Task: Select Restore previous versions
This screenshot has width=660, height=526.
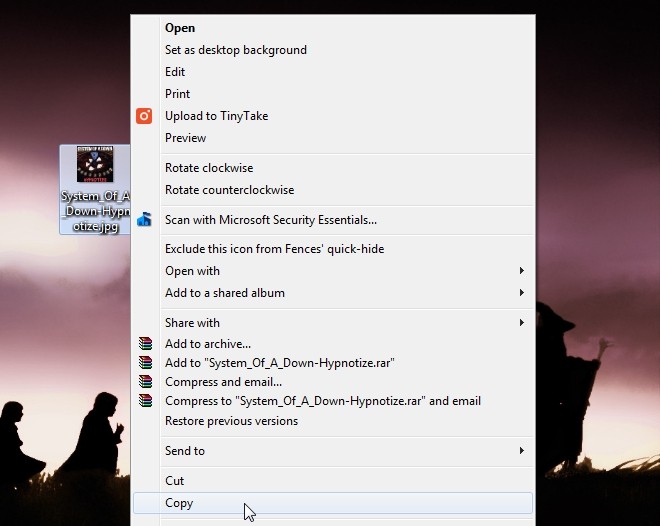Action: (333, 421)
